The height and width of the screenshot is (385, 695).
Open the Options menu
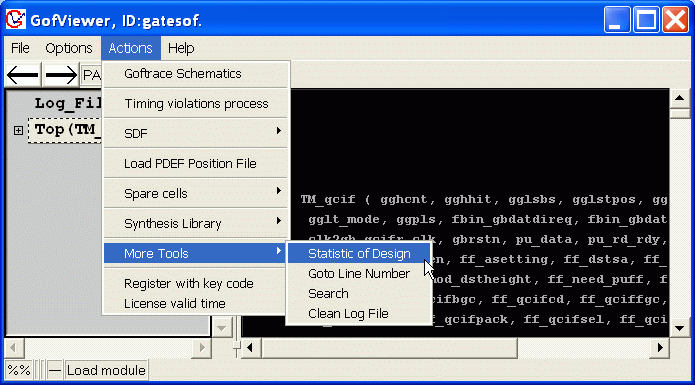tap(69, 48)
